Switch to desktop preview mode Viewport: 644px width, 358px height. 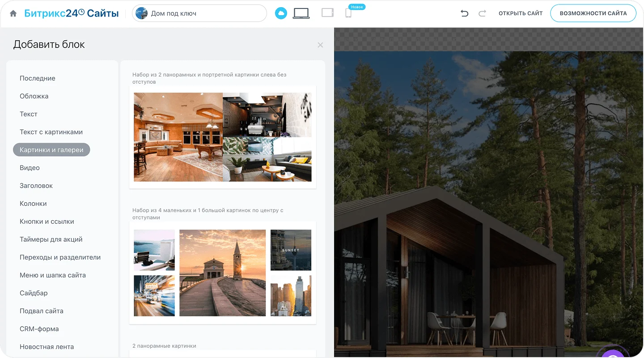301,13
